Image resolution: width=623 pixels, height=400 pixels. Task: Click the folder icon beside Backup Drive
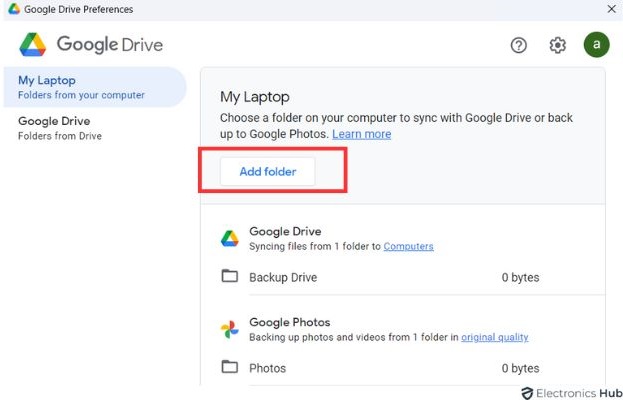[x=230, y=276]
